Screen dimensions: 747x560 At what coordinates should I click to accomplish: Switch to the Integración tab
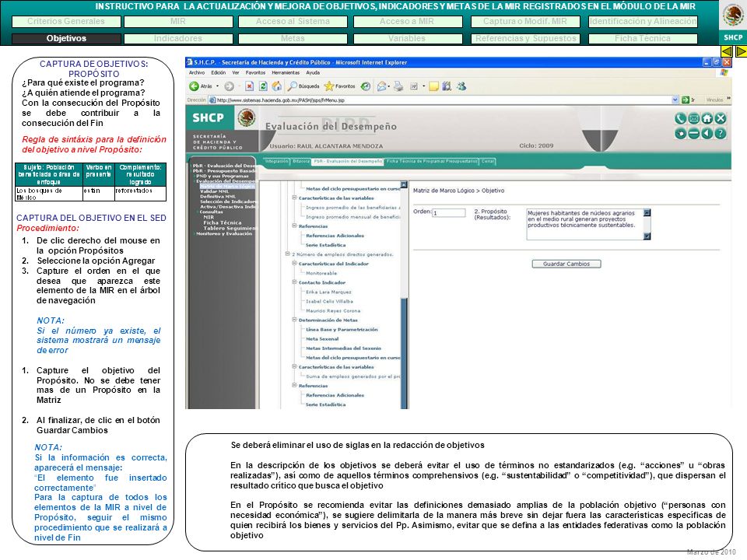pyautogui.click(x=277, y=162)
